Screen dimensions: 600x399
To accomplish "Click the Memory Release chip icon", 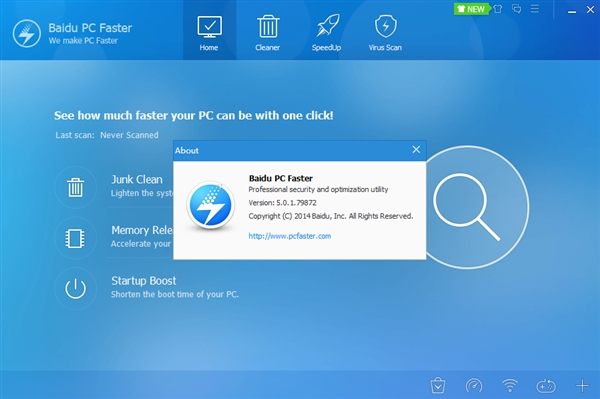I will click(x=75, y=238).
